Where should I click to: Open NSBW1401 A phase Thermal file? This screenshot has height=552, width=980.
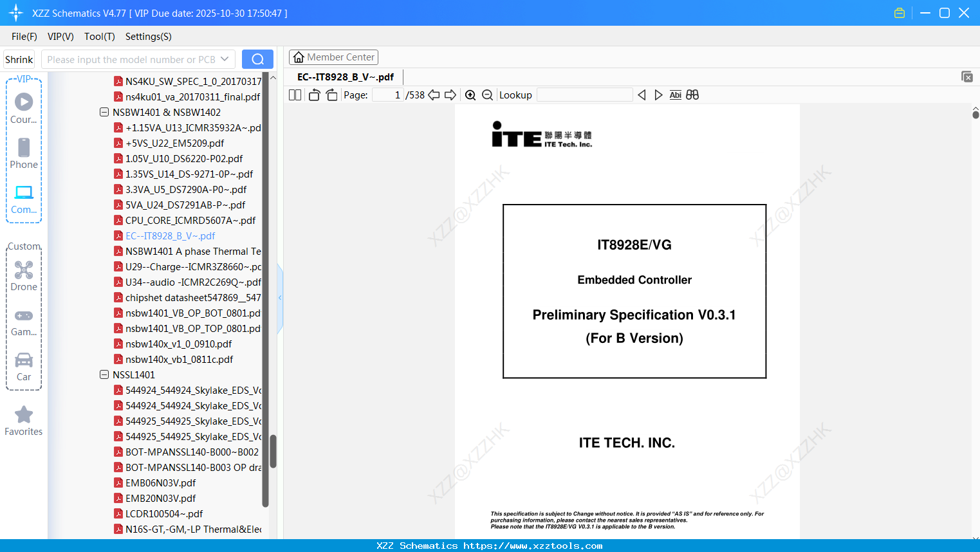click(194, 251)
